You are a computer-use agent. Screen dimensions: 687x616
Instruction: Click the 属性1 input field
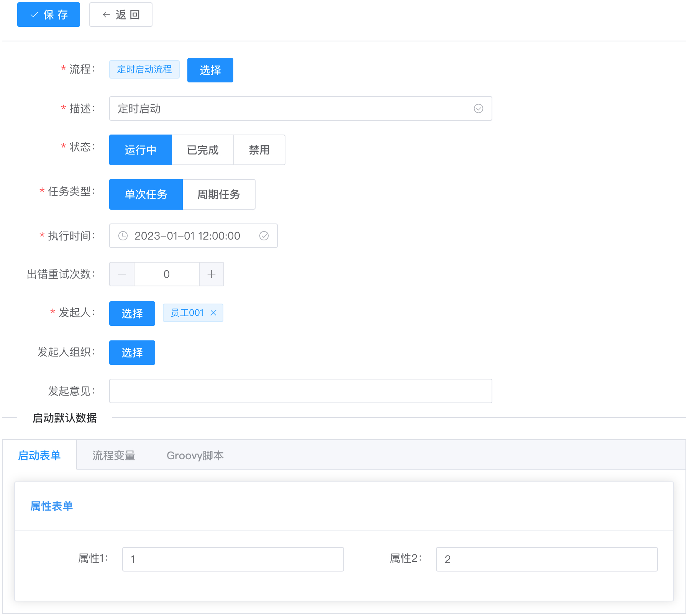click(233, 559)
